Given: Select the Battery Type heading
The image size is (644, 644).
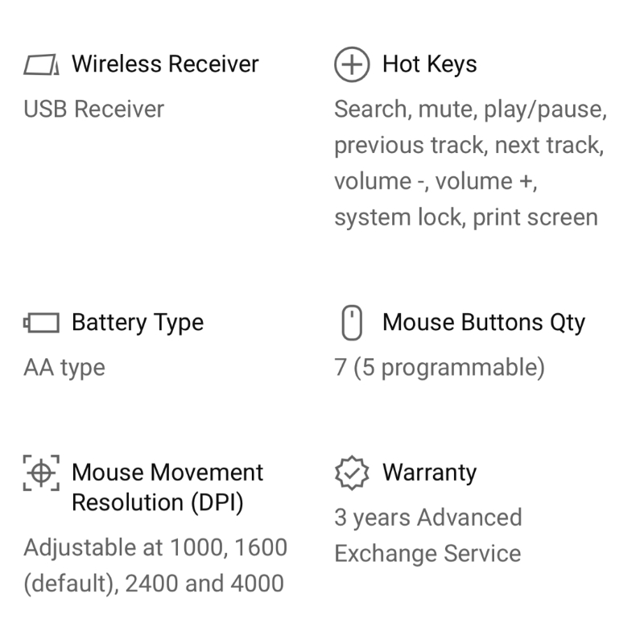Looking at the screenshot, I should tap(138, 323).
